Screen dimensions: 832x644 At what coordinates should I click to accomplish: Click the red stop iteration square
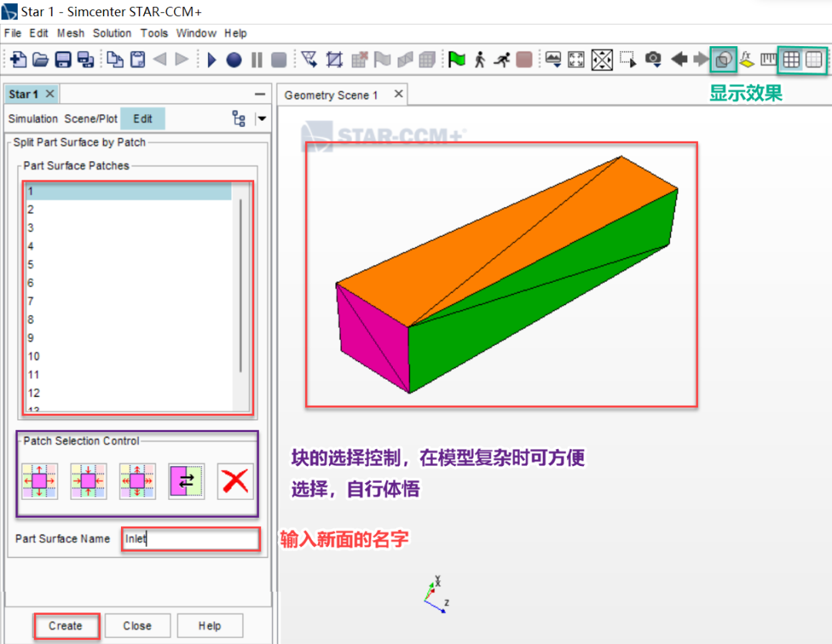click(525, 59)
